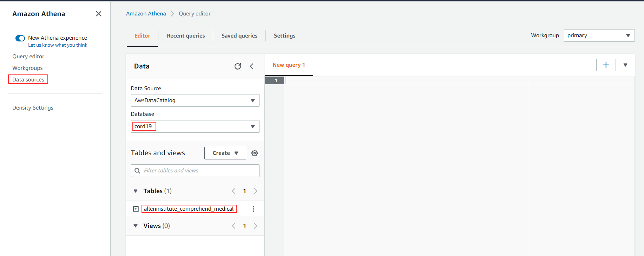The image size is (644, 256).
Task: Switch to the Settings tab
Action: click(x=285, y=36)
